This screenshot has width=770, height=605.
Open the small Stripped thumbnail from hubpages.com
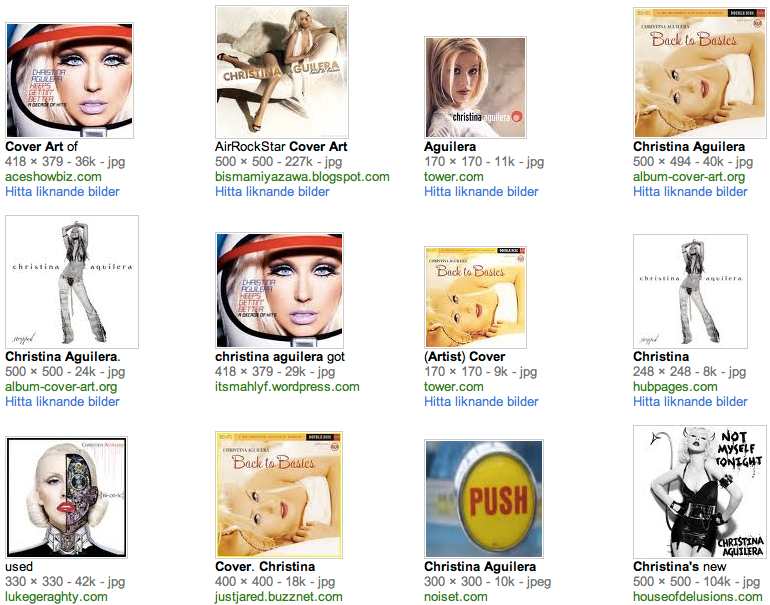(690, 291)
